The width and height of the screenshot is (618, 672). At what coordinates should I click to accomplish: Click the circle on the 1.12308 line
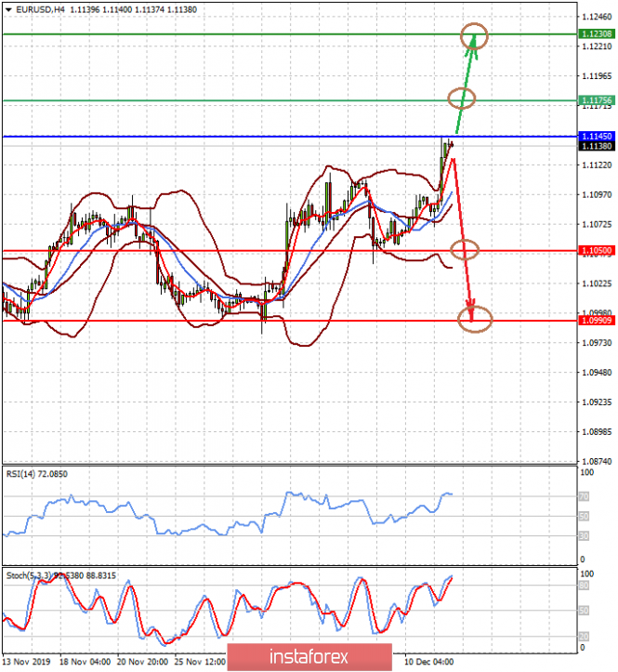[474, 34]
